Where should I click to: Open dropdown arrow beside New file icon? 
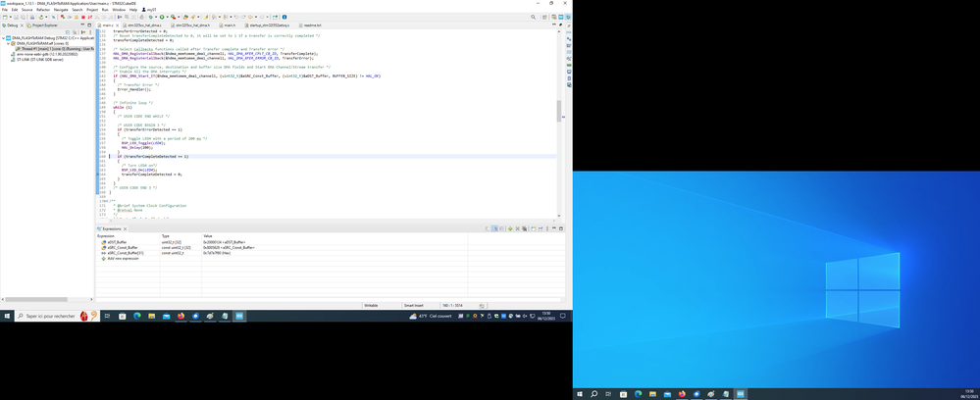pyautogui.click(x=11, y=17)
